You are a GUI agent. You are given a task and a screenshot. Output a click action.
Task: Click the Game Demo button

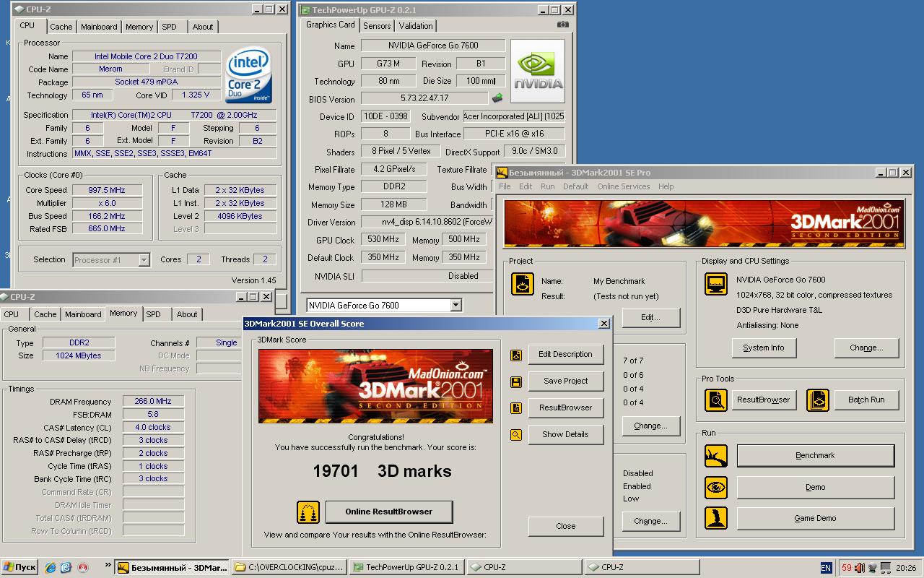[815, 519]
